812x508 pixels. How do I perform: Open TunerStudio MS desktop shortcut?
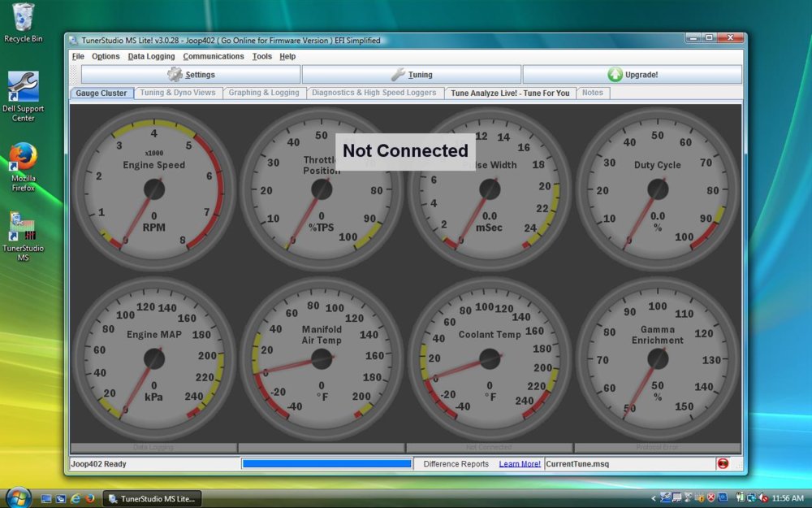coord(24,226)
